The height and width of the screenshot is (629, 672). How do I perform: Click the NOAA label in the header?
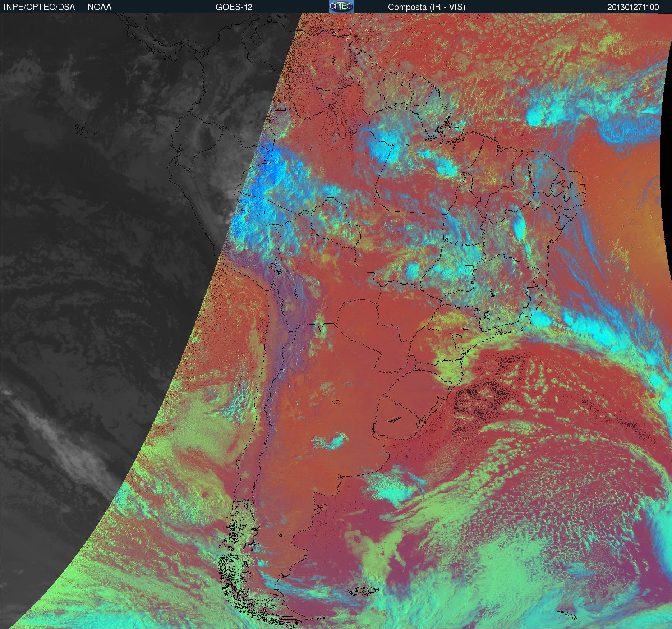pos(100,7)
